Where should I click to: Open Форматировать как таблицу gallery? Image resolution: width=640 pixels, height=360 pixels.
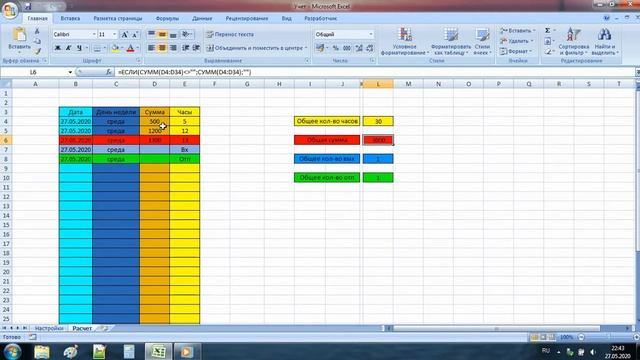point(451,42)
